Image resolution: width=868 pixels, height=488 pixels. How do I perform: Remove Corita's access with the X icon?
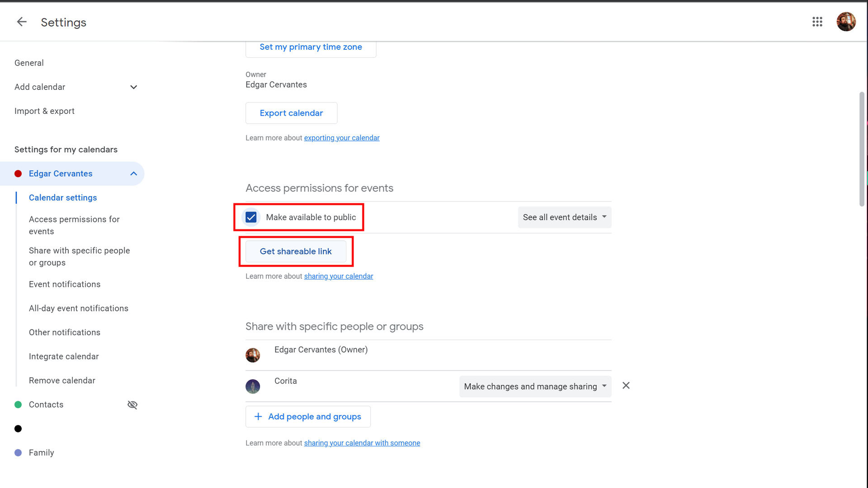tap(626, 385)
